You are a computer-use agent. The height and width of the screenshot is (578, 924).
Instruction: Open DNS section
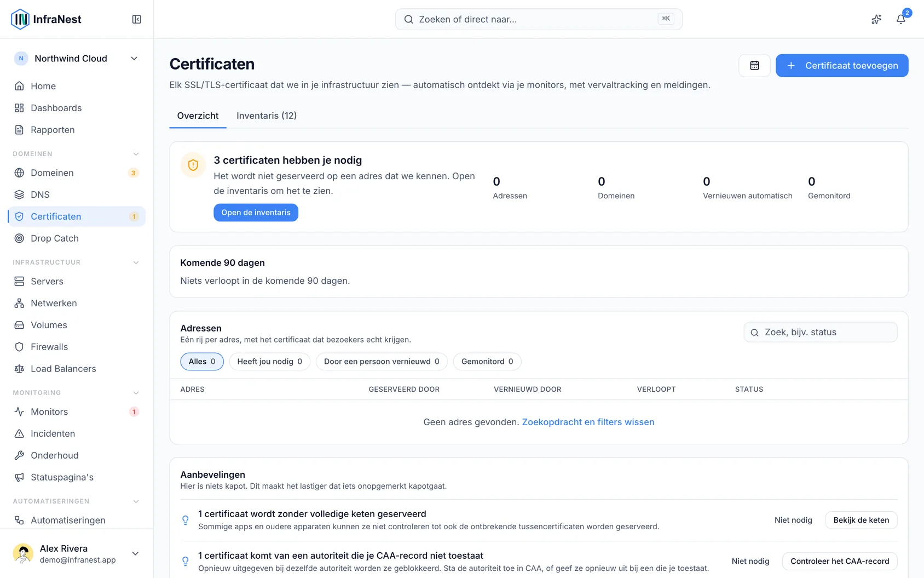[77, 194]
